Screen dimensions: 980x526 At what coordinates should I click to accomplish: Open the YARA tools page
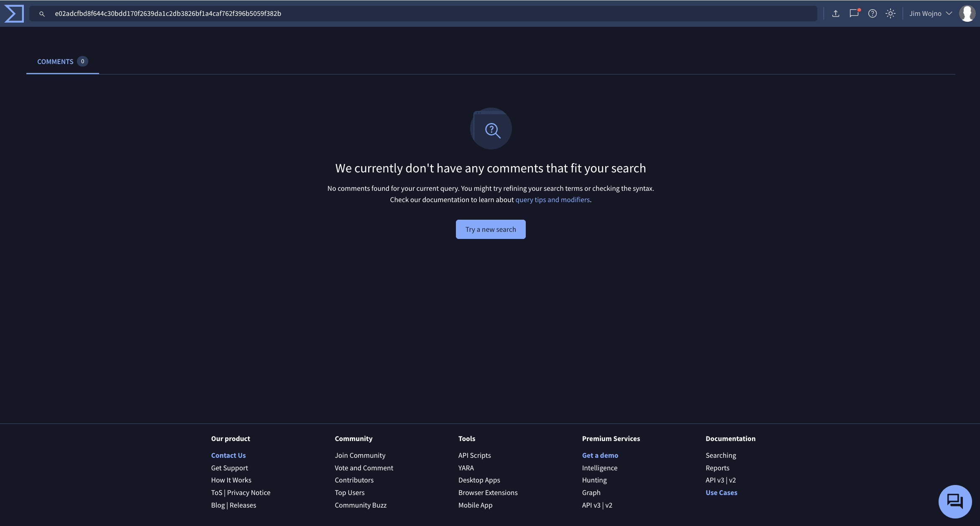click(x=466, y=467)
